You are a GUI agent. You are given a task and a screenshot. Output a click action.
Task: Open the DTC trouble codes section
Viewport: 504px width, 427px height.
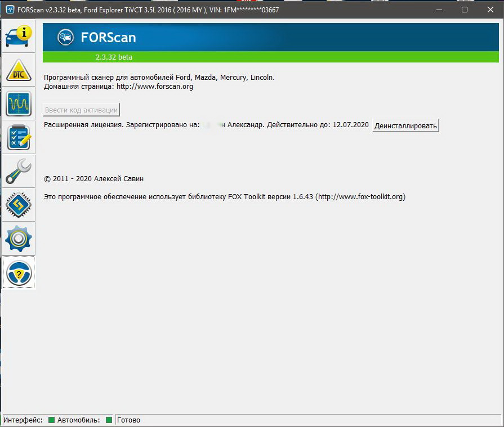pos(19,70)
